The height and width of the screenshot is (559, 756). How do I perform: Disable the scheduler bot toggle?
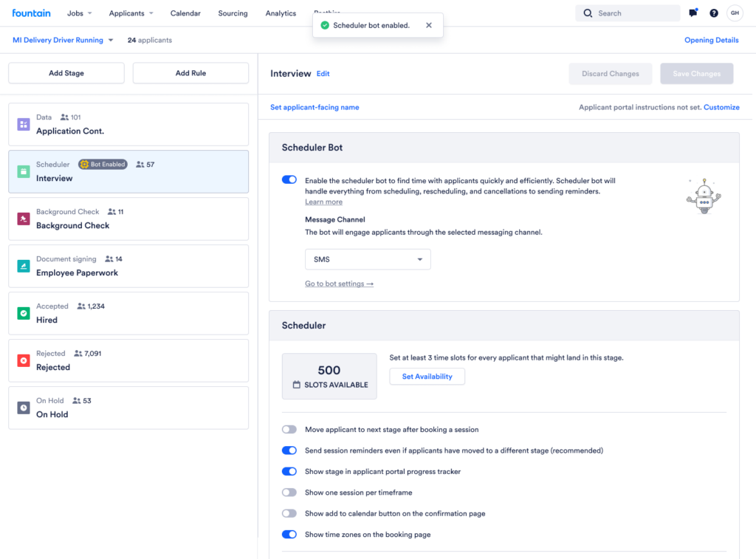click(x=289, y=179)
